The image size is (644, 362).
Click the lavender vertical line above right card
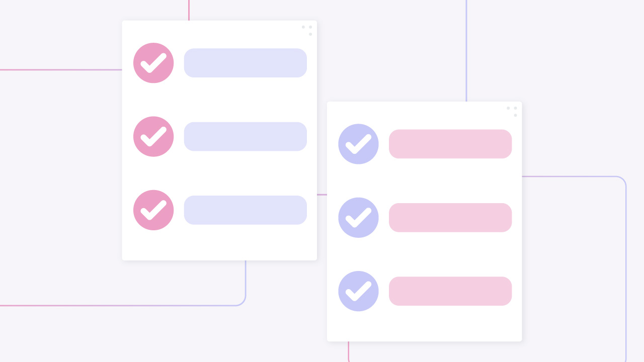point(466,51)
